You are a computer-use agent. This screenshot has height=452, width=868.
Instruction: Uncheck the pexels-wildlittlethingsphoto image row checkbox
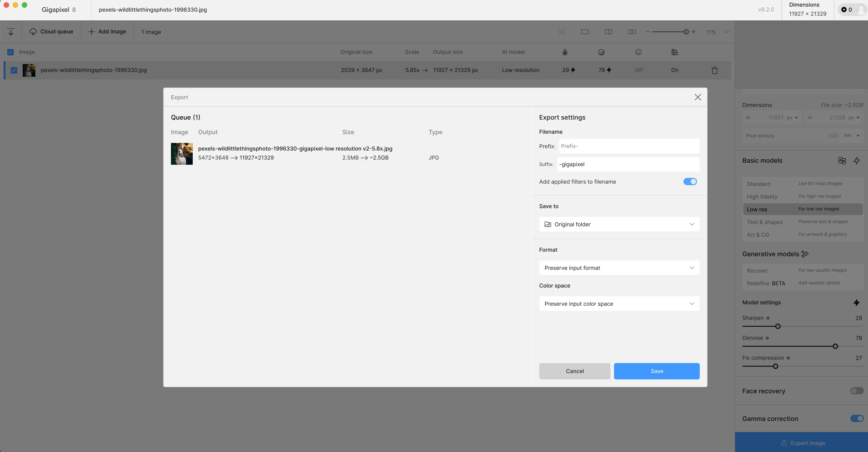click(14, 70)
